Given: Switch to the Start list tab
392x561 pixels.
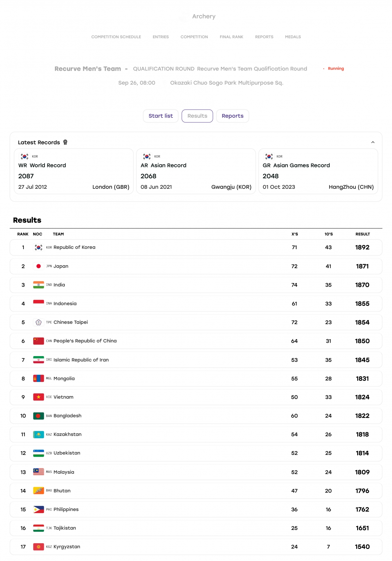Looking at the screenshot, I should pyautogui.click(x=161, y=116).
